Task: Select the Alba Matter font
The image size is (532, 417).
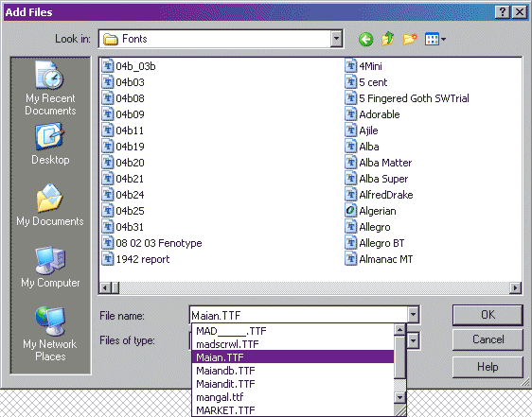Action: tap(379, 163)
